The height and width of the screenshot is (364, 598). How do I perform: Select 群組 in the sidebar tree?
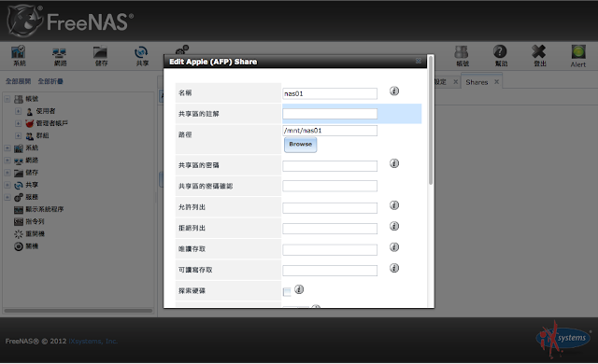click(42, 135)
